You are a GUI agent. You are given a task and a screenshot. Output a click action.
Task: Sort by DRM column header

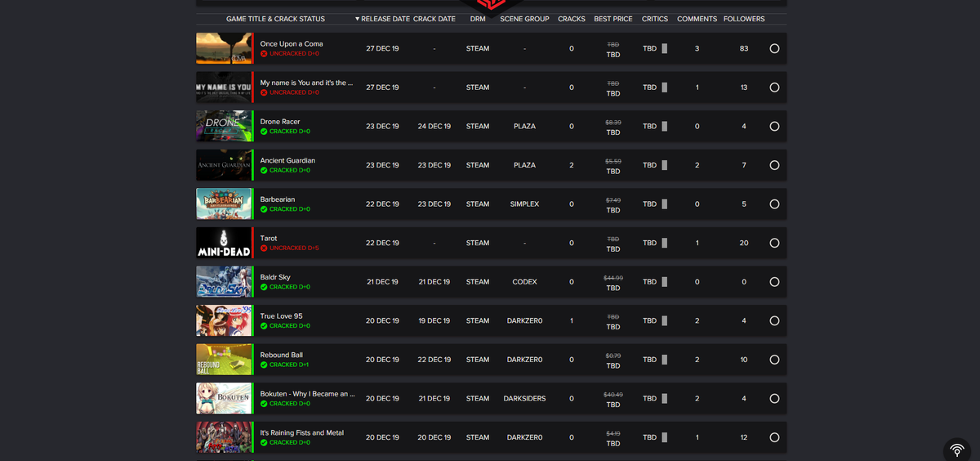478,19
